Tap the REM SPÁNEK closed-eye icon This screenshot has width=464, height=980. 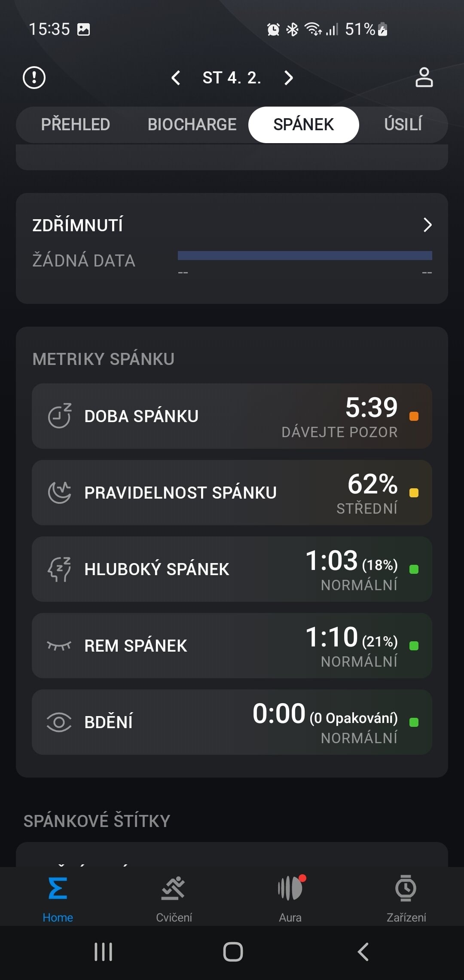point(59,646)
